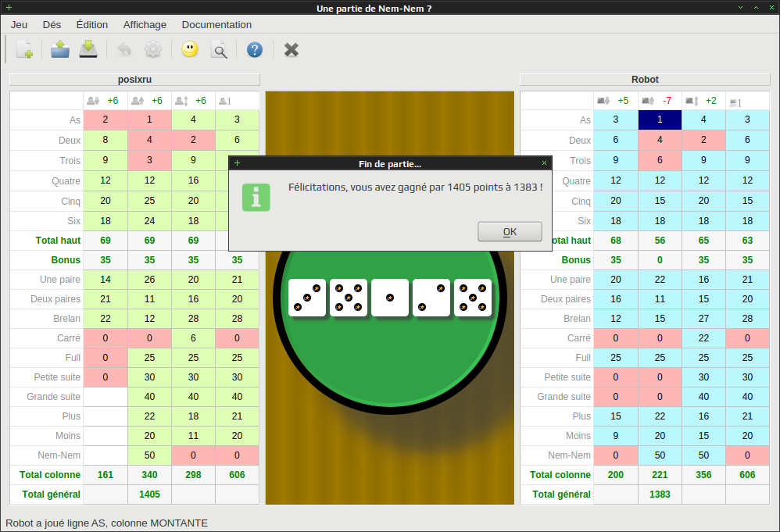Image resolution: width=780 pixels, height=532 pixels.
Task: Click the column total 340 in posixru's table
Action: coord(149,475)
